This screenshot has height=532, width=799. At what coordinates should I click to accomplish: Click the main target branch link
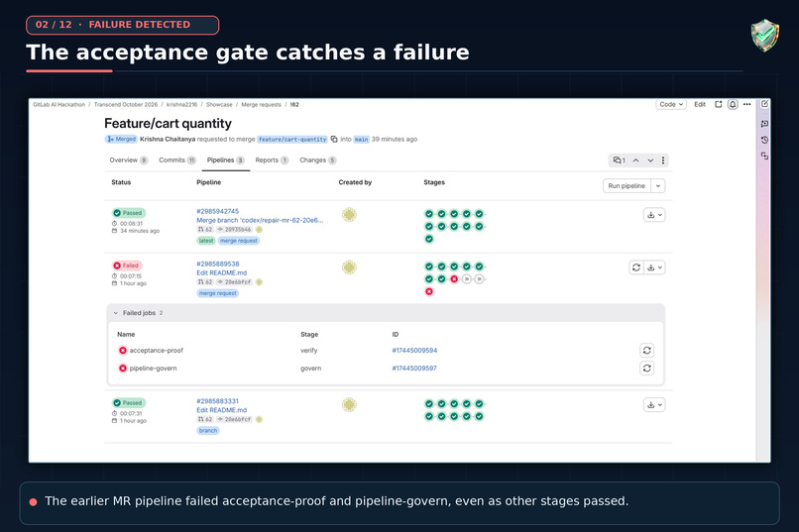[x=361, y=139]
